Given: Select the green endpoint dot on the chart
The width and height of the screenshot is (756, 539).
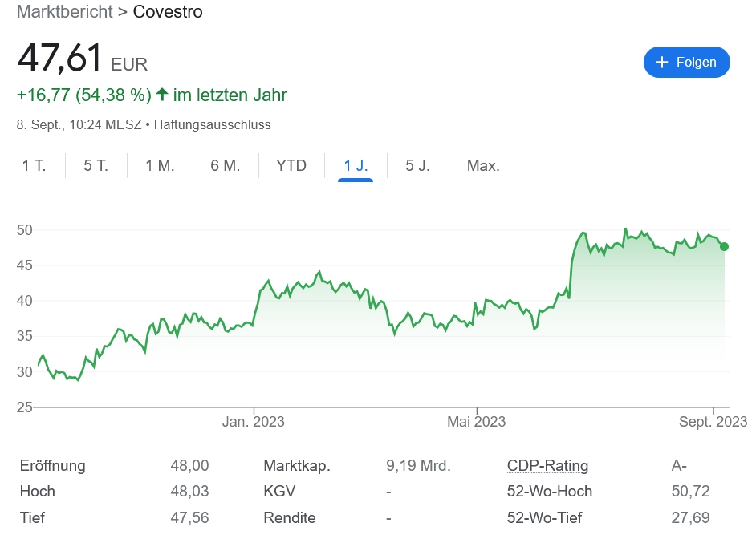Looking at the screenshot, I should pyautogui.click(x=725, y=248).
